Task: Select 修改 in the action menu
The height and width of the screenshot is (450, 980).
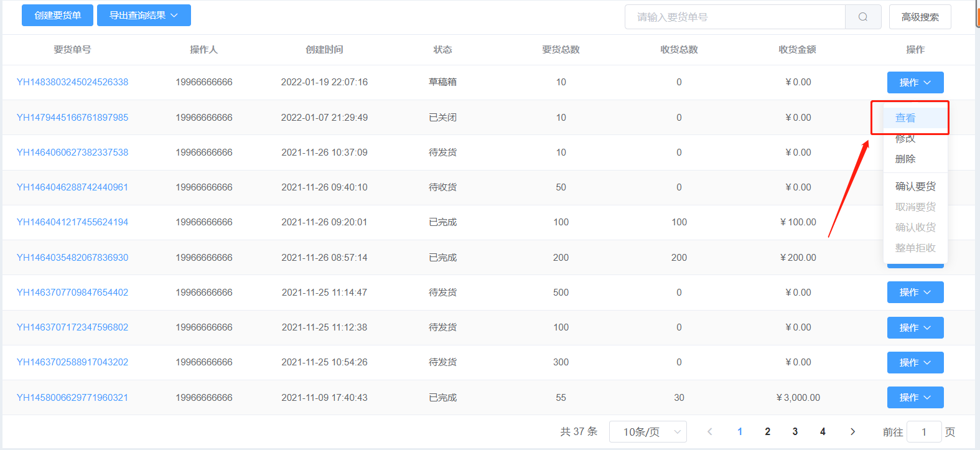Action: point(915,138)
